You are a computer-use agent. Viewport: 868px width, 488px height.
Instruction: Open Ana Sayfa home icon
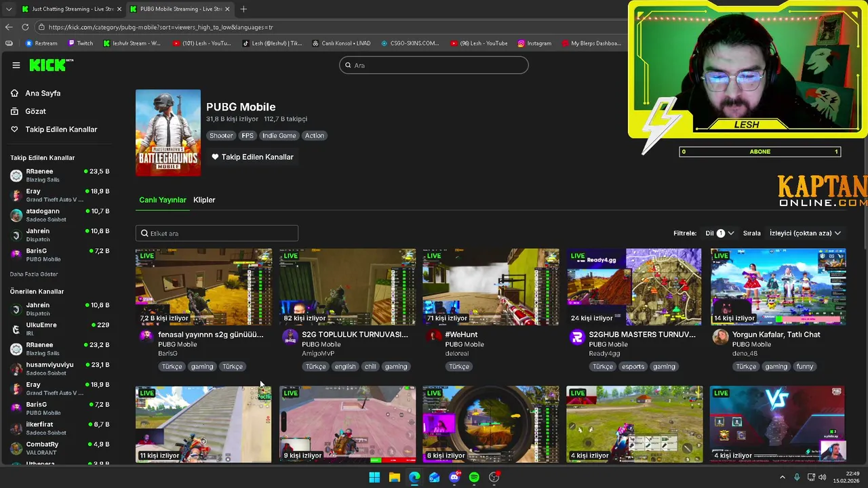point(14,93)
